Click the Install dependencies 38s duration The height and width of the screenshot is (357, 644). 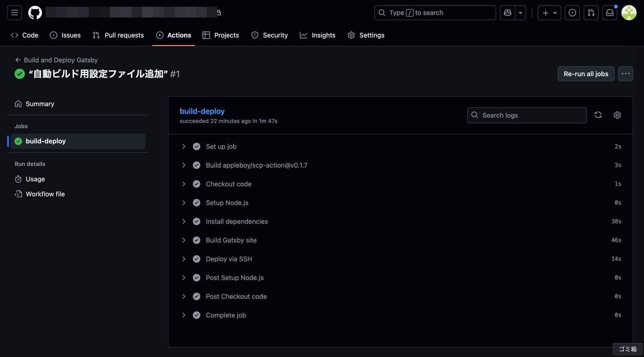point(616,222)
